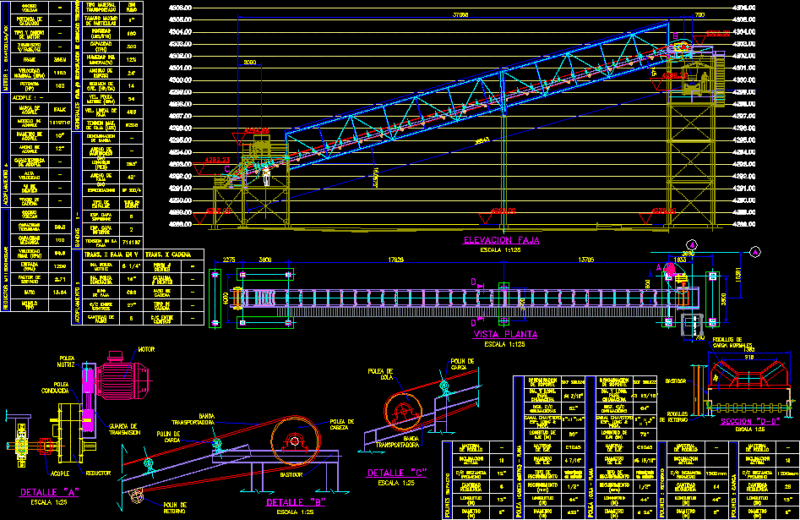Select the POLEA MOTRIZ label
The width and height of the screenshot is (800, 520).
tap(66, 362)
